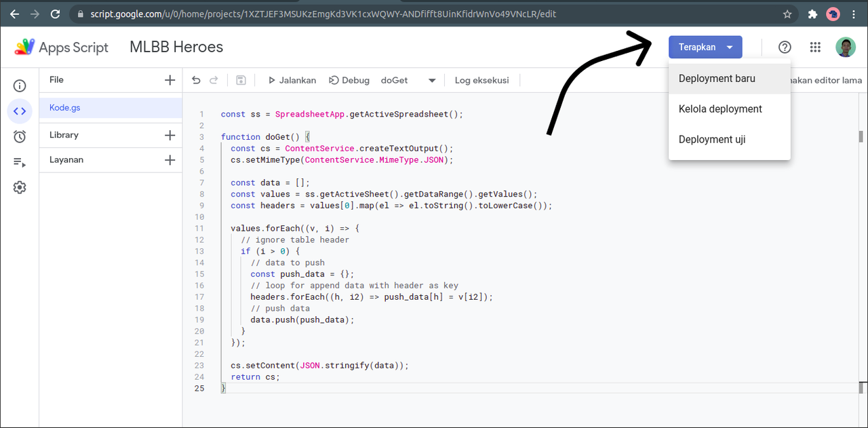This screenshot has width=868, height=428.
Task: Click the Apps Script logo
Action: click(25, 47)
